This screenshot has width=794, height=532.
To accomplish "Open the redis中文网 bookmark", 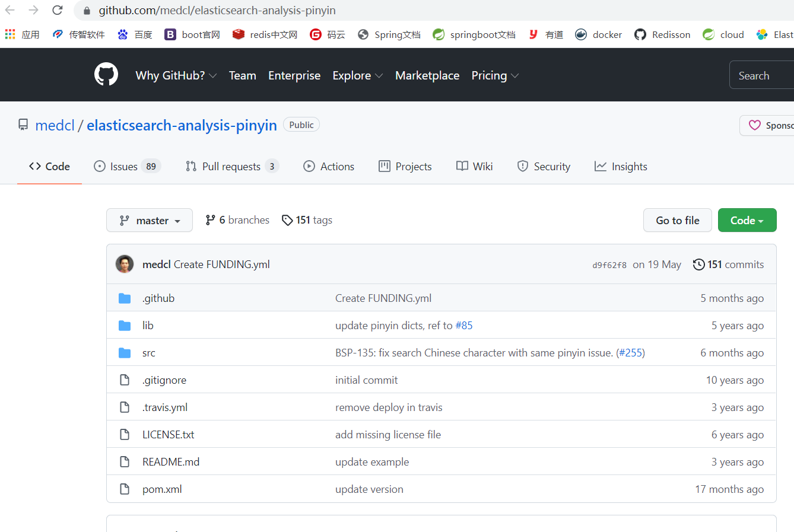I will pyautogui.click(x=265, y=34).
